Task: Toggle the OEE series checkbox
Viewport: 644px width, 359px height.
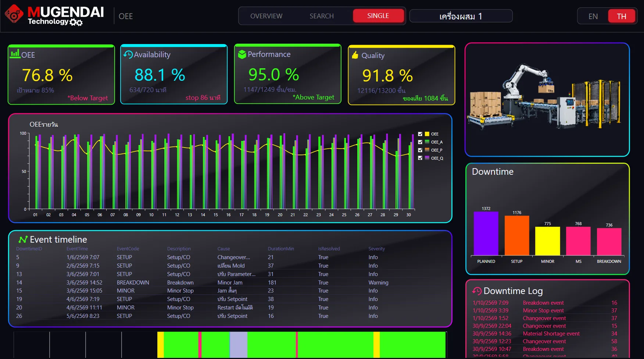Action: click(420, 134)
